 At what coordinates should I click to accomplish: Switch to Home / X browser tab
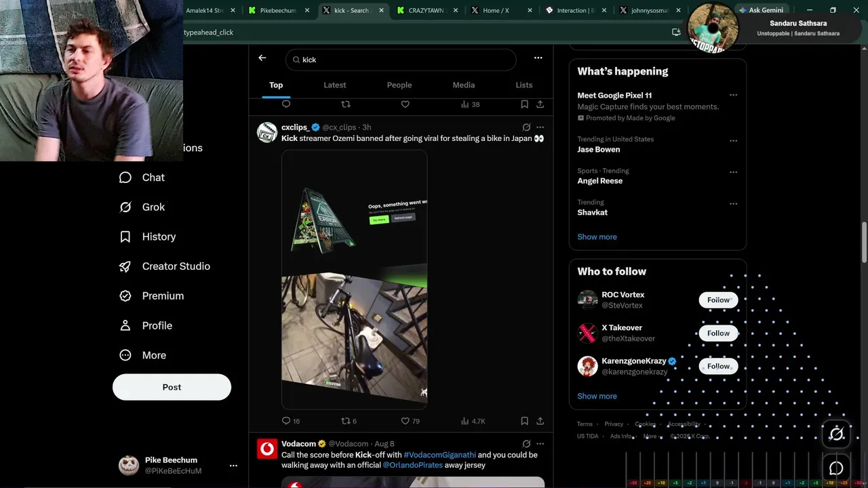[501, 10]
